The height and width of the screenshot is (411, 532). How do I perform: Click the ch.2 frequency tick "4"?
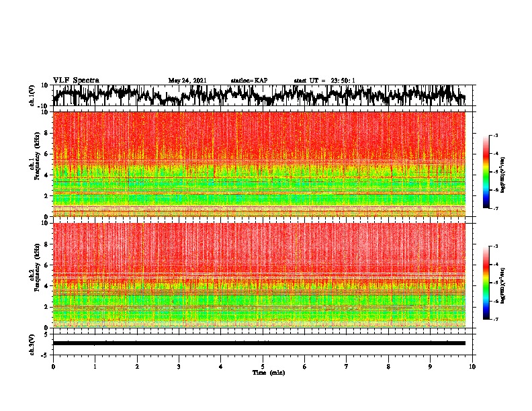coord(46,286)
